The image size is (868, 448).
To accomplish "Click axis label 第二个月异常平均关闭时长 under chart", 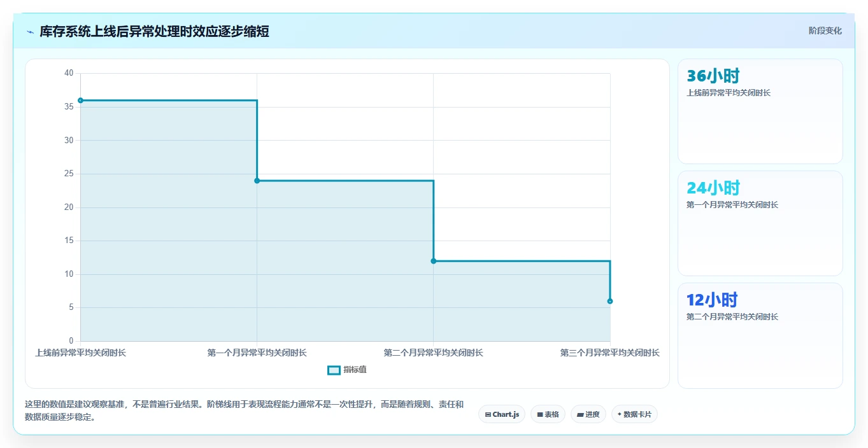I will click(x=433, y=353).
